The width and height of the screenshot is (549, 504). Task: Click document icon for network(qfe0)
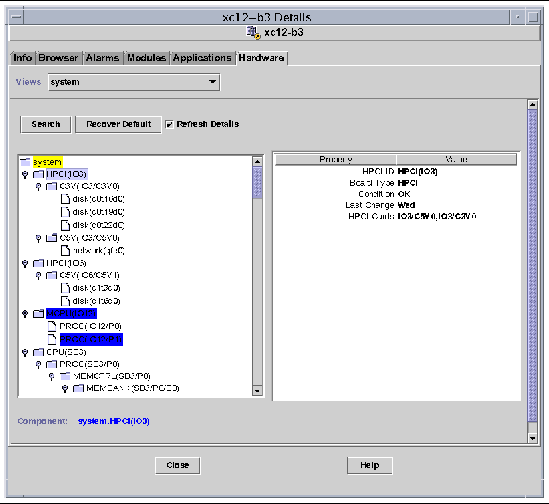[65, 250]
